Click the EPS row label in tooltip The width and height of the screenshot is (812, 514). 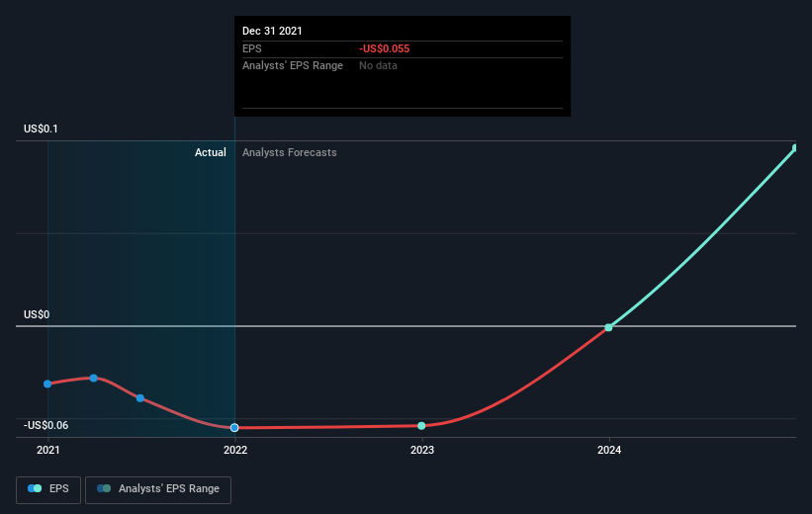[252, 48]
